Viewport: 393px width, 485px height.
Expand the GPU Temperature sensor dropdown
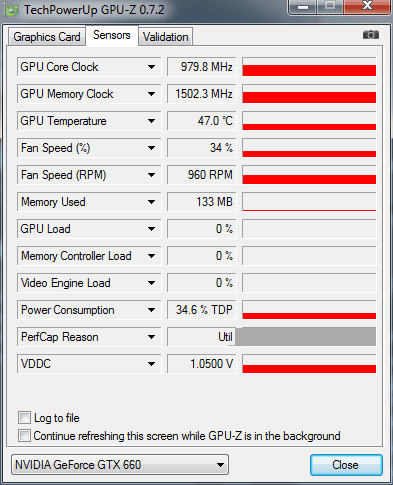151,121
